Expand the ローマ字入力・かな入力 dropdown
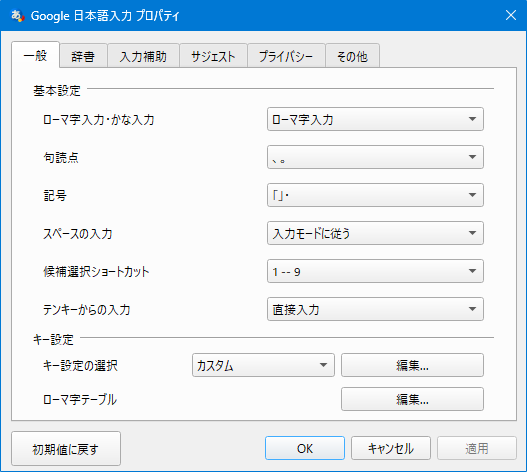The image size is (527, 472). point(375,119)
